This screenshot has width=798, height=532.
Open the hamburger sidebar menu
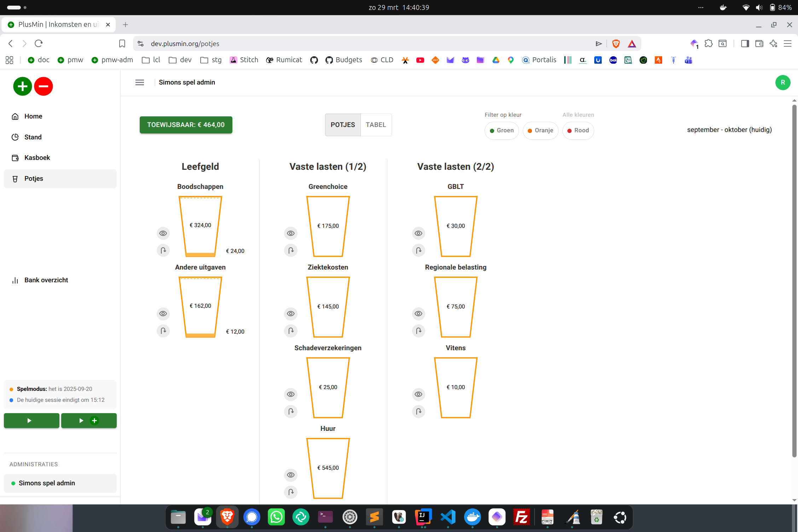pyautogui.click(x=140, y=82)
